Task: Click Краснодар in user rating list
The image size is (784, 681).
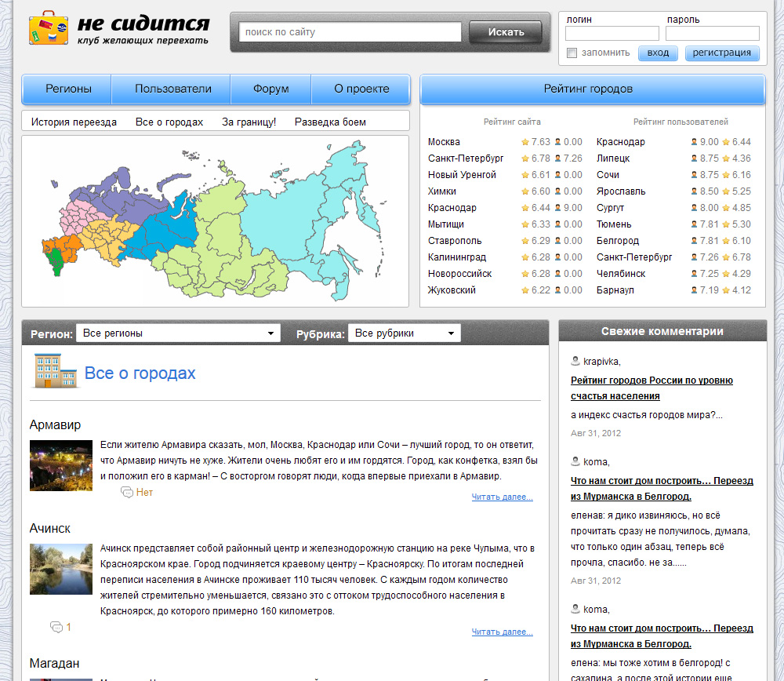Action: pyautogui.click(x=620, y=142)
